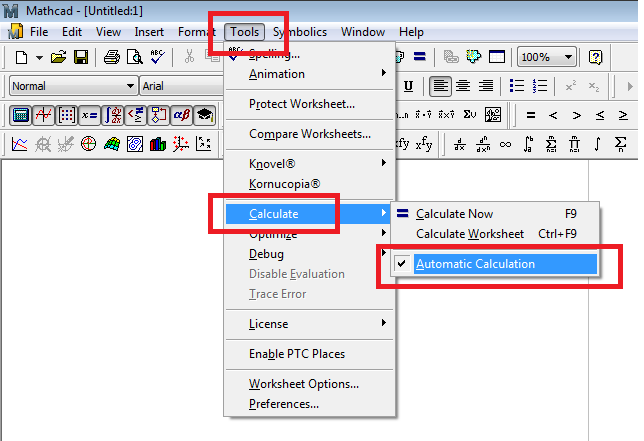The image size is (644, 441).
Task: Insert the iterated product operator
Action: click(x=575, y=145)
